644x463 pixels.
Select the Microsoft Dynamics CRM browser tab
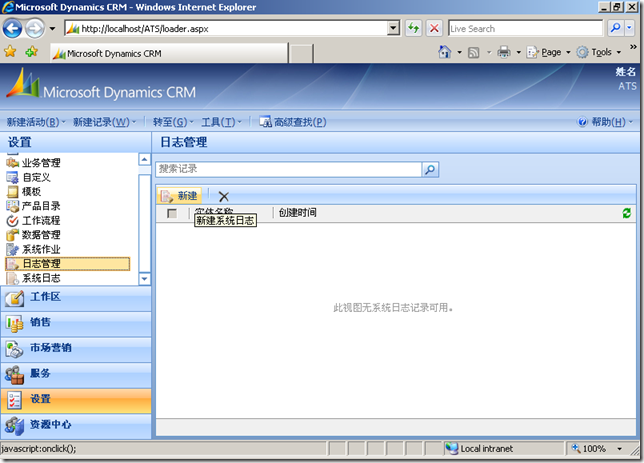pos(169,53)
